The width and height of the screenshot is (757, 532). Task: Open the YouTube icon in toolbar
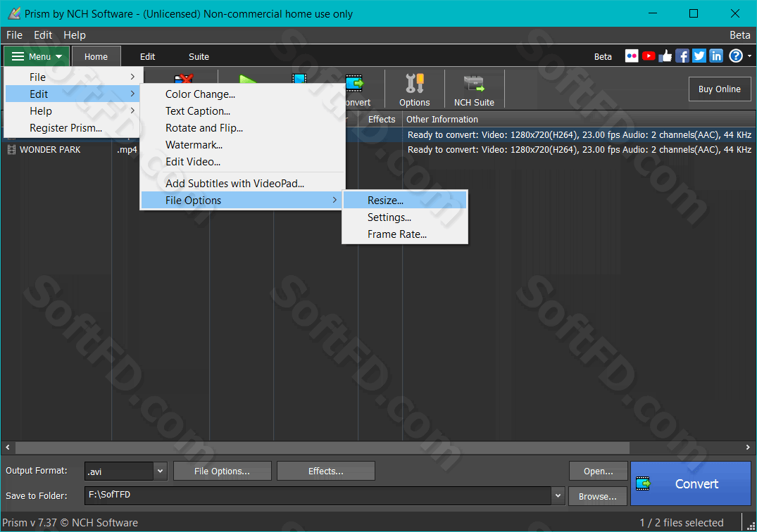[x=649, y=56]
